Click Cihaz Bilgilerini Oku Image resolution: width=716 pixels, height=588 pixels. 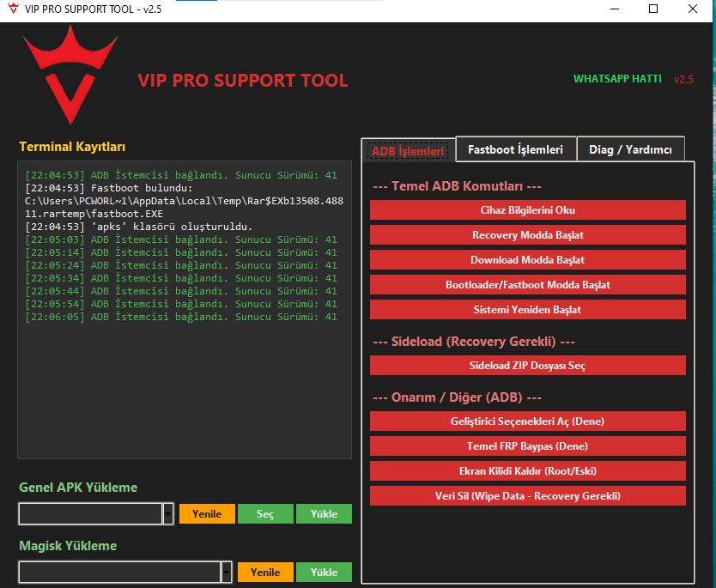click(527, 209)
